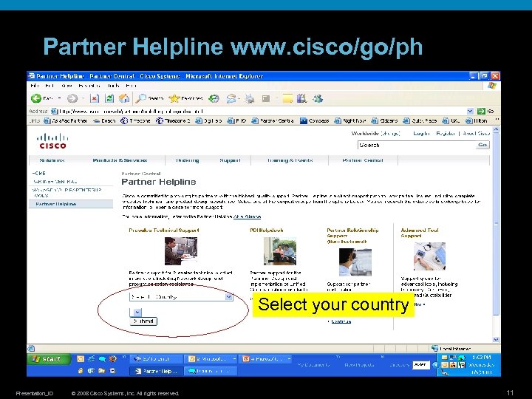Screen dimensions: 532x399
Task: Click the Partner Help taskbar button
Action: [157, 371]
